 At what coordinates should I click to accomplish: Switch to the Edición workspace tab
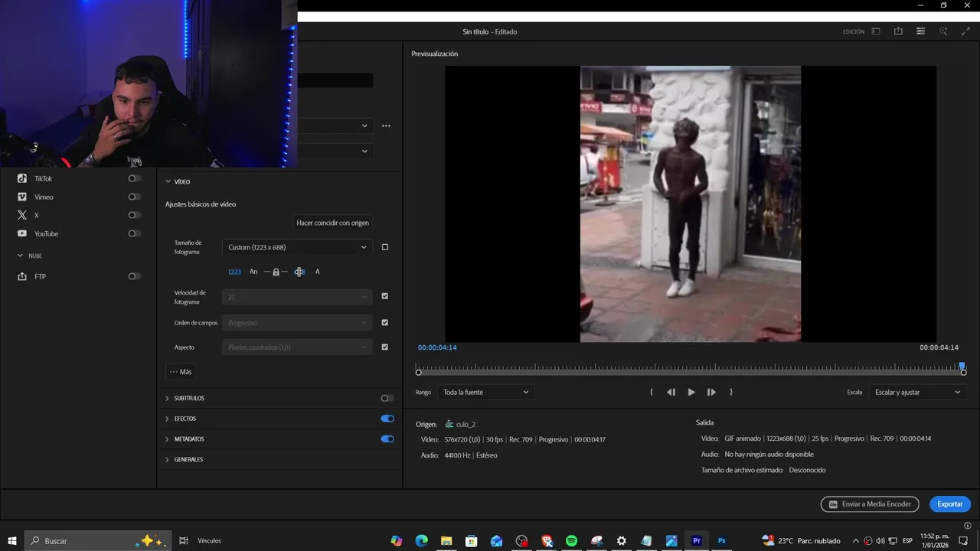click(853, 31)
